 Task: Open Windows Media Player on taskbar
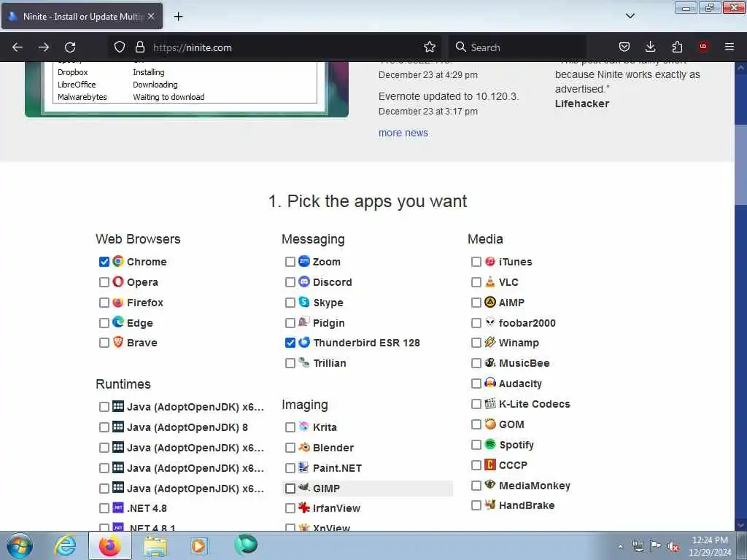[x=198, y=545]
